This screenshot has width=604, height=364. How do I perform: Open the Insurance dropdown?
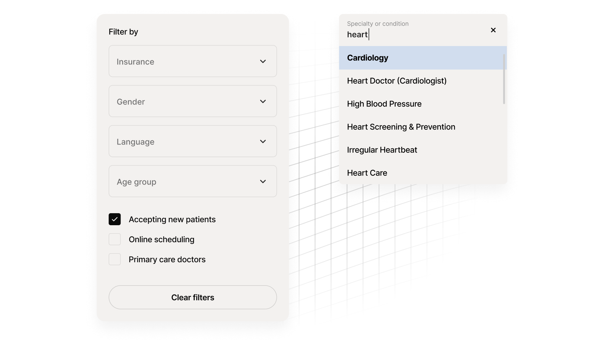[x=193, y=61]
